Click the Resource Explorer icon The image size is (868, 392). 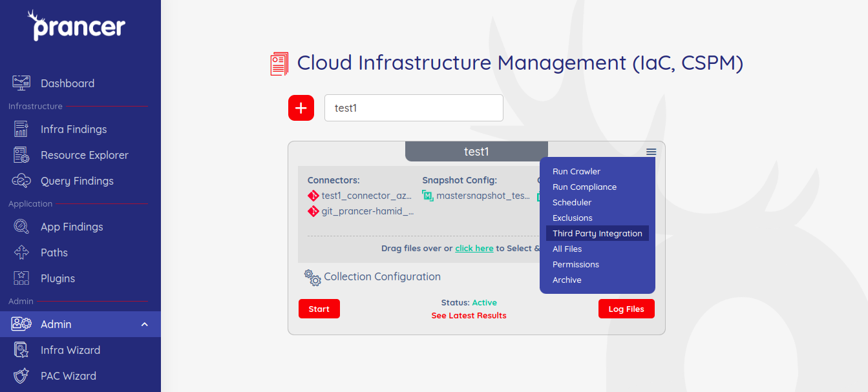(x=21, y=155)
